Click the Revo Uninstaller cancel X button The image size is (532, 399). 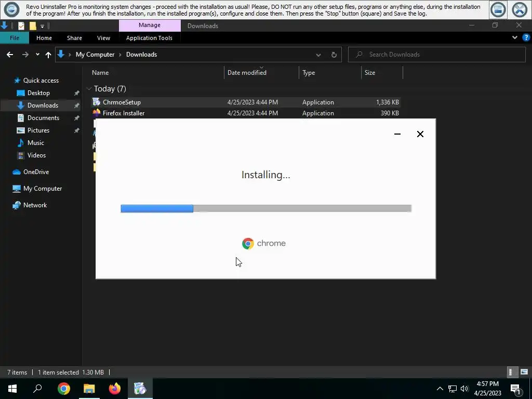tap(520, 10)
